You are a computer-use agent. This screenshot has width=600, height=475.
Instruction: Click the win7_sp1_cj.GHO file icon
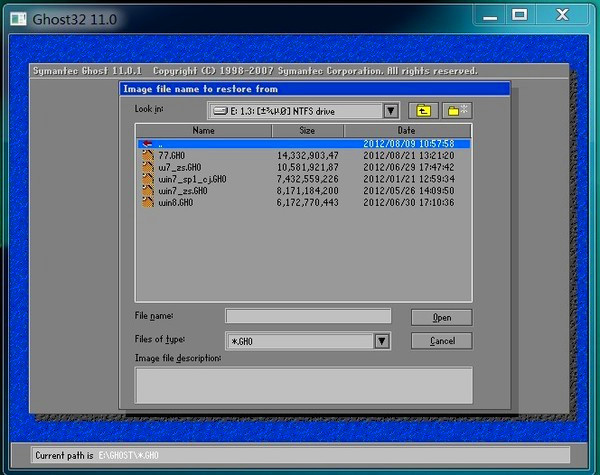point(148,179)
